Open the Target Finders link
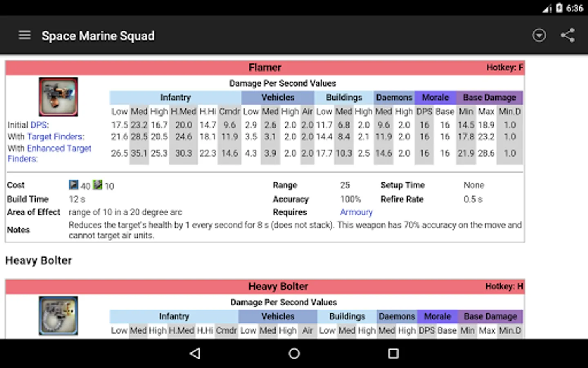 pos(56,137)
